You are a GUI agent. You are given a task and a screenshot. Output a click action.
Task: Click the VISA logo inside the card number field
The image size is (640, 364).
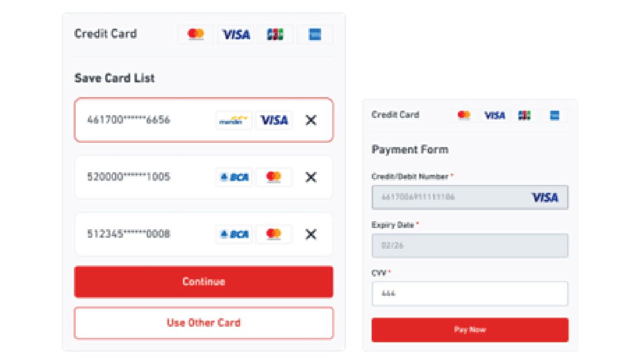545,198
